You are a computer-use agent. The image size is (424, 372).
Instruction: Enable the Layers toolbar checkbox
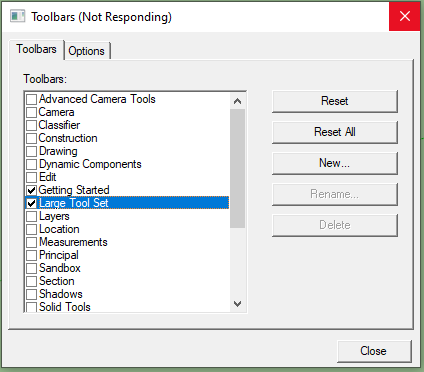[x=31, y=216]
